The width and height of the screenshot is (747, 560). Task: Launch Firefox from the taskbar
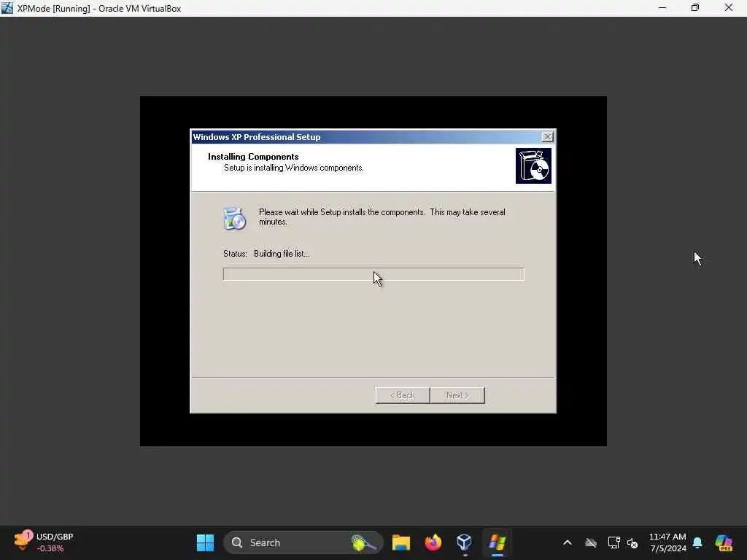(433, 542)
